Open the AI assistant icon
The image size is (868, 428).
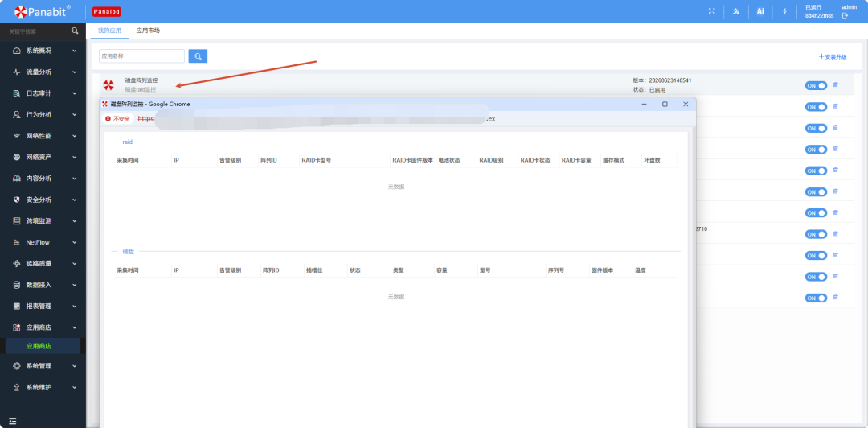[760, 11]
